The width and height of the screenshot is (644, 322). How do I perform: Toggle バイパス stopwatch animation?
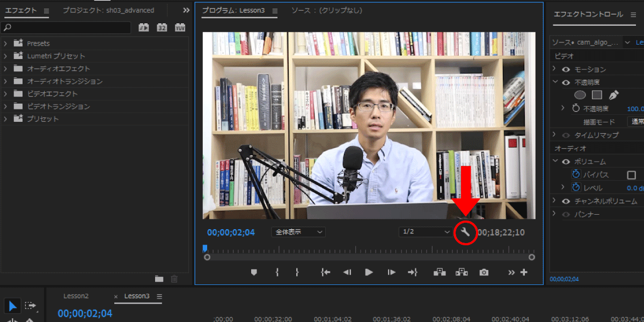(x=576, y=174)
